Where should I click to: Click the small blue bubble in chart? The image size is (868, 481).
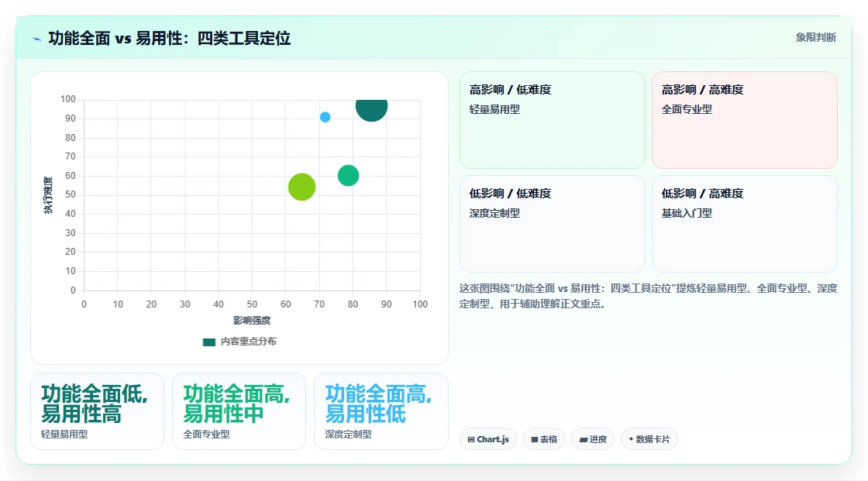(x=325, y=117)
